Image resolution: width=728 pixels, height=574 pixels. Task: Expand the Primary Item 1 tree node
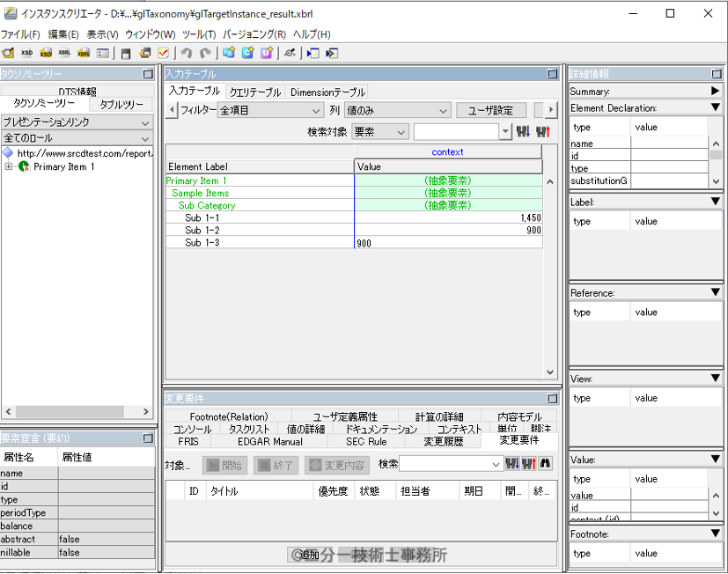click(8, 166)
